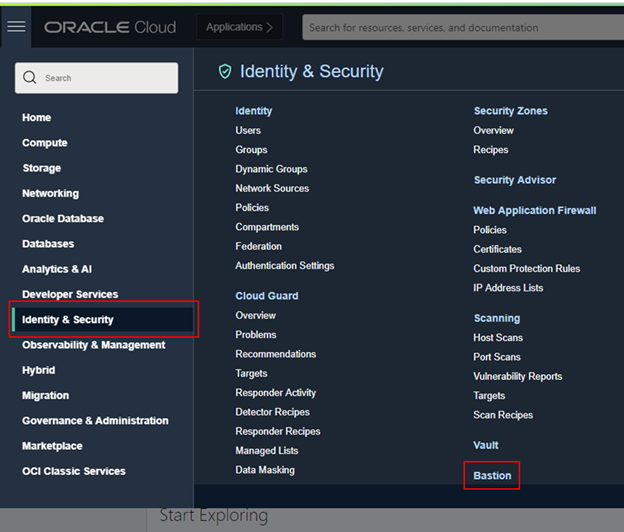Click the magnifier icon in sidebar search
This screenshot has height=532, width=624.
[x=30, y=78]
